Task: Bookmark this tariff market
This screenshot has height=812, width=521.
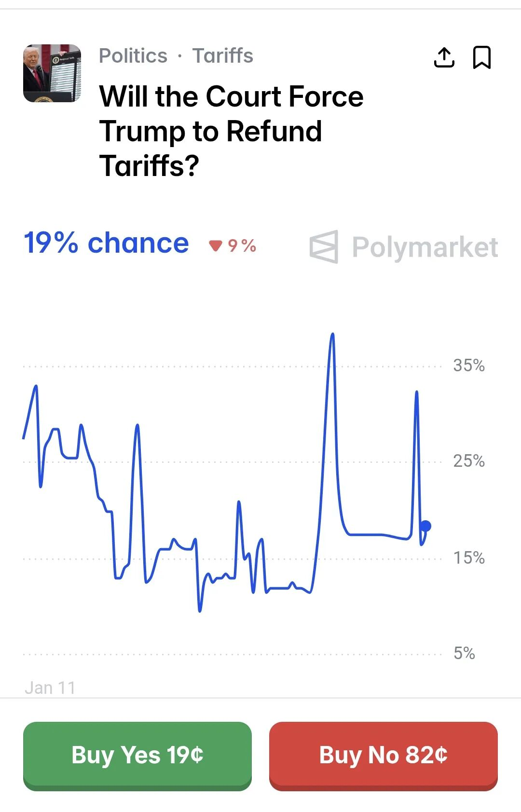Action: coord(481,58)
